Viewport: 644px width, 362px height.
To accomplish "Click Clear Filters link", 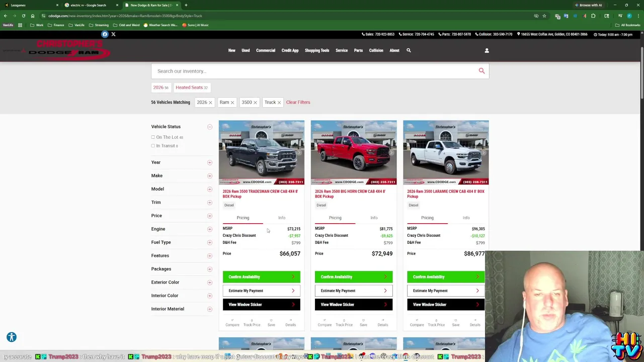I will click(298, 102).
